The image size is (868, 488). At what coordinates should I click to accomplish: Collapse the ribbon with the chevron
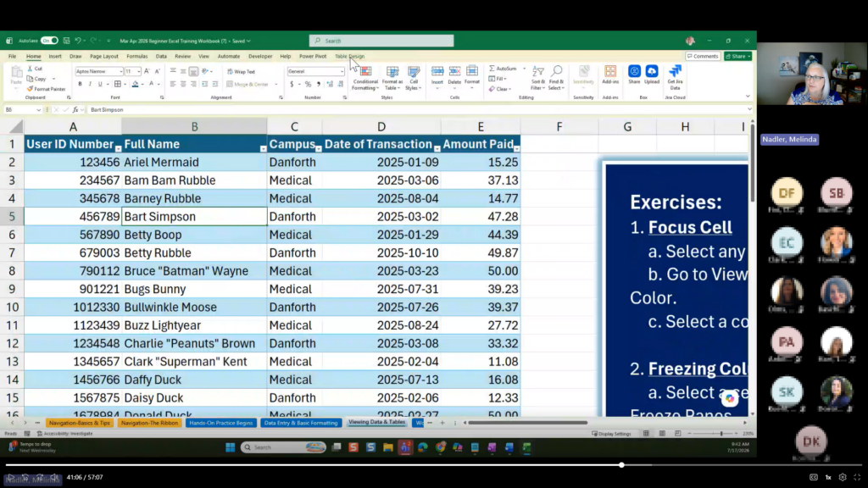click(x=748, y=97)
